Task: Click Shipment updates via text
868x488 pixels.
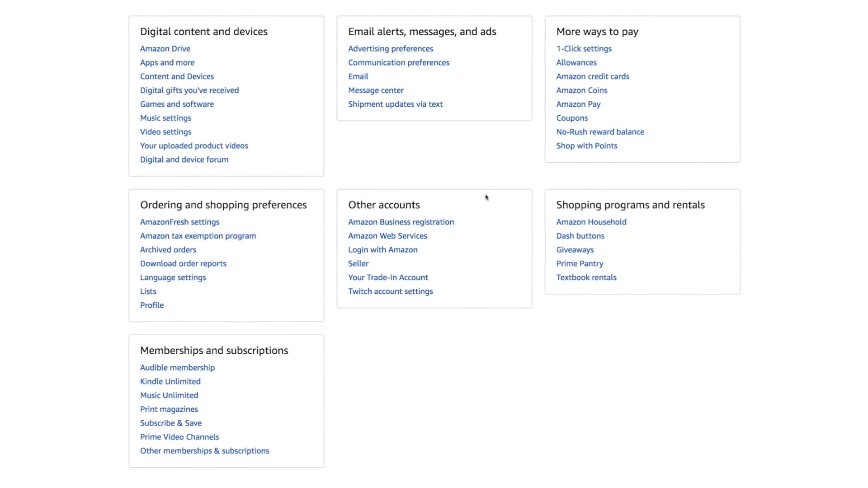Action: coord(395,104)
